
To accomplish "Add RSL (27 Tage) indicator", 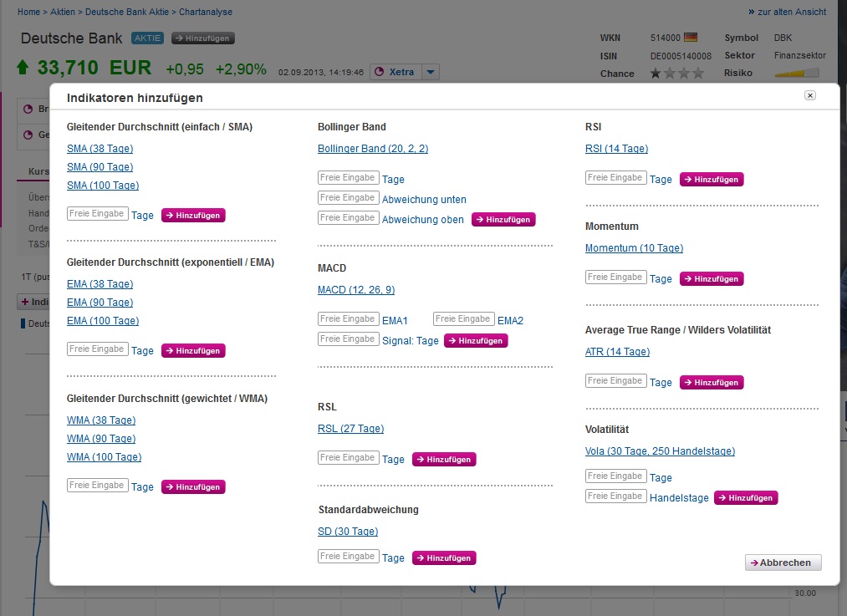I will click(350, 429).
